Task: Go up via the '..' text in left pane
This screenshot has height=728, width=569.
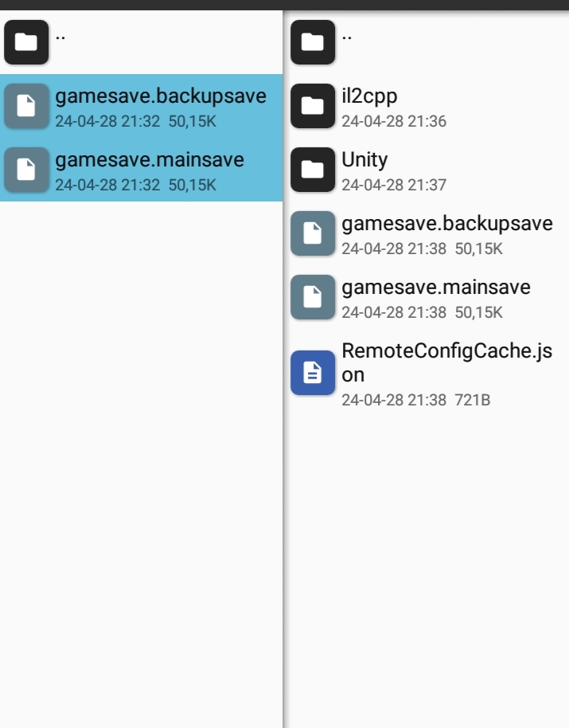Action: (60, 36)
